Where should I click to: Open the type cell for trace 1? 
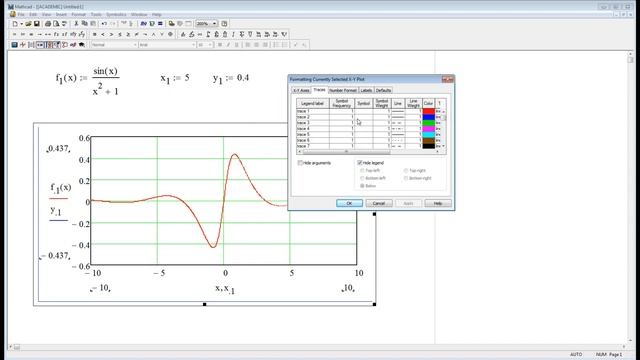tap(438, 111)
